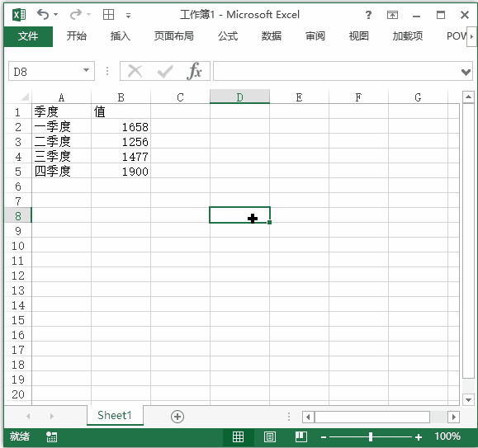The image size is (478, 448).
Task: Select cell containing 季度 header
Action: tap(61, 111)
